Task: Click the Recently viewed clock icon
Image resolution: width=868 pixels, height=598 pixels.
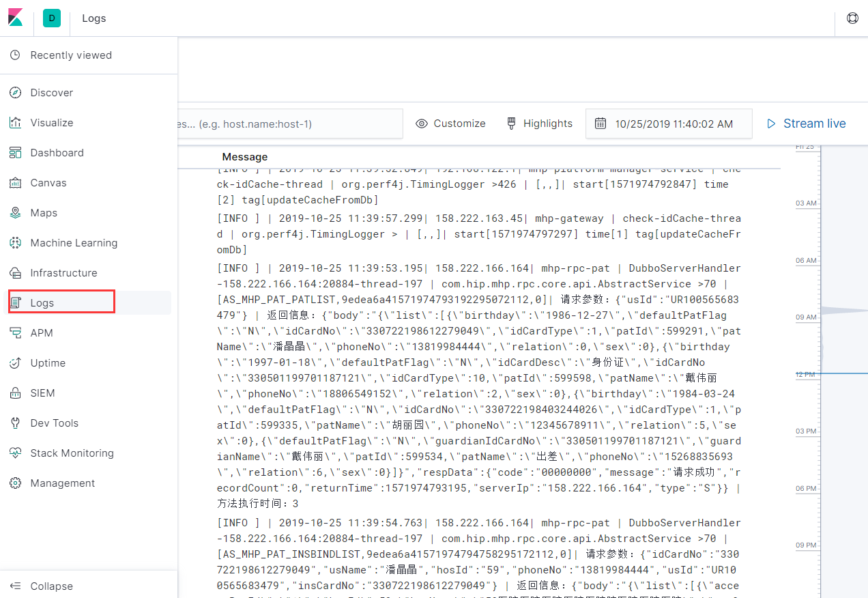Action: coord(16,55)
